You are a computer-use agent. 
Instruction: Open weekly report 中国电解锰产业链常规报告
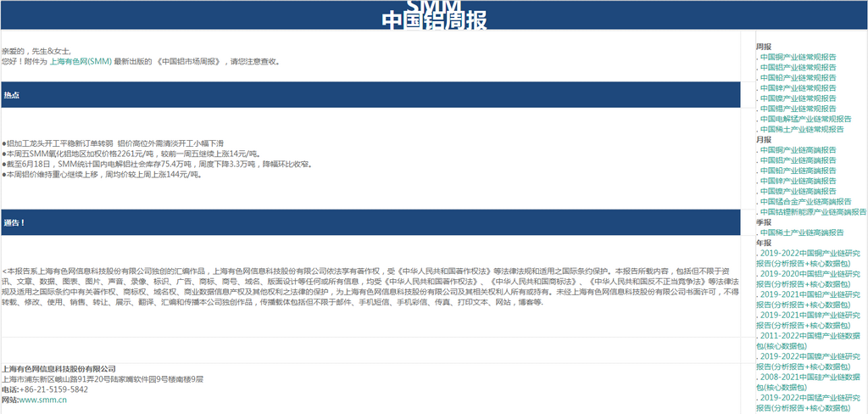(x=805, y=119)
